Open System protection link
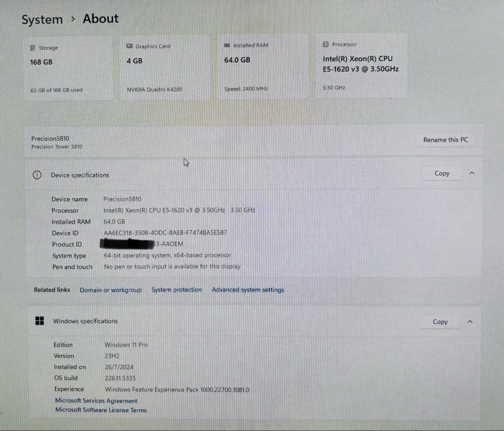This screenshot has height=431, width=504. [x=176, y=290]
